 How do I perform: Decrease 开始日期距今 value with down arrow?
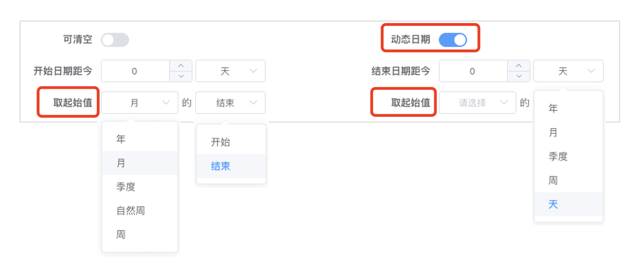pos(181,77)
